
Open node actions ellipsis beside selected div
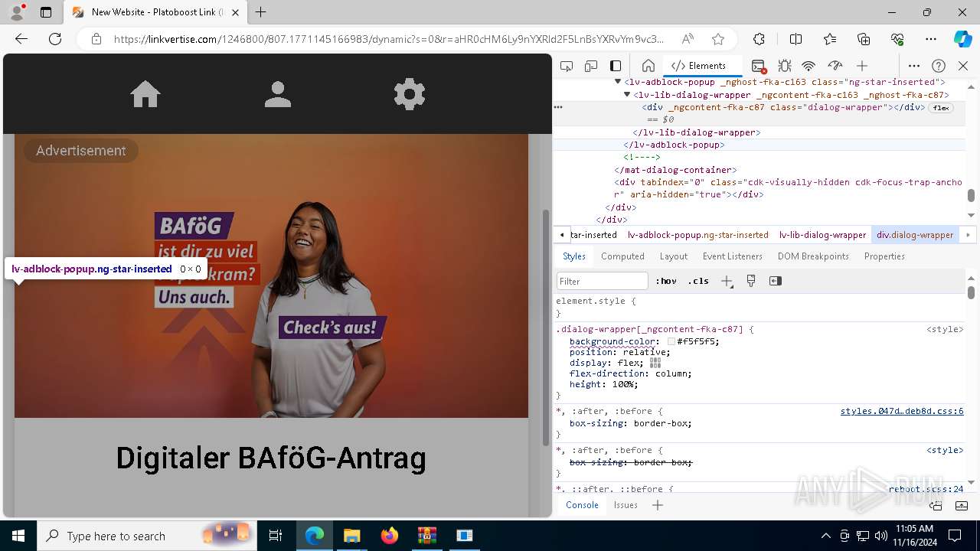point(558,108)
